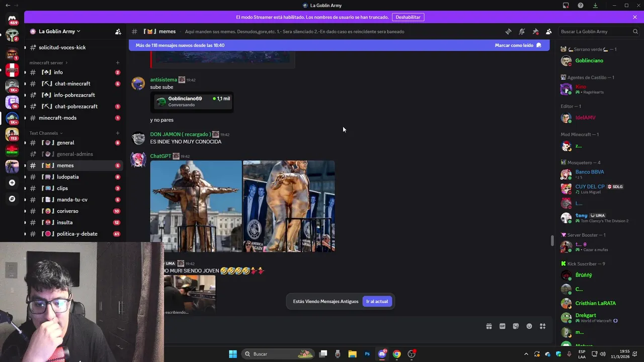Dismiss the Streamer mode banner
The image size is (644, 362).
(x=635, y=17)
